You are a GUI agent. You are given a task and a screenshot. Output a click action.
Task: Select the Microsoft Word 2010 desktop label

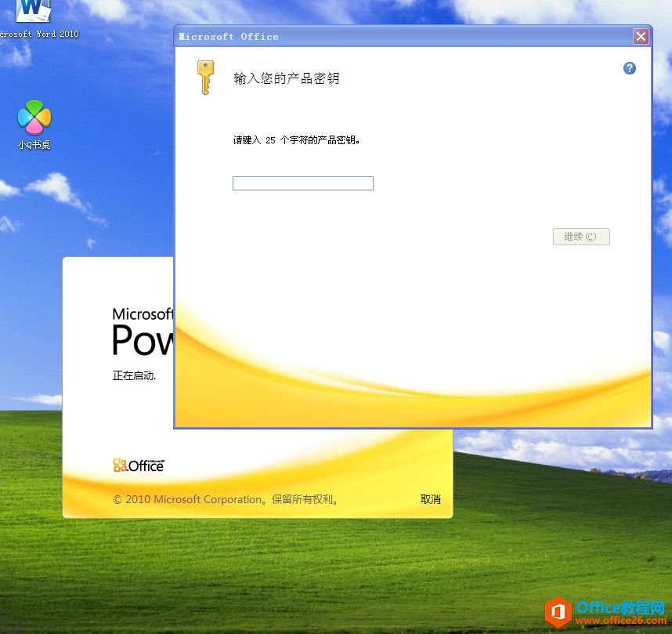click(x=37, y=34)
